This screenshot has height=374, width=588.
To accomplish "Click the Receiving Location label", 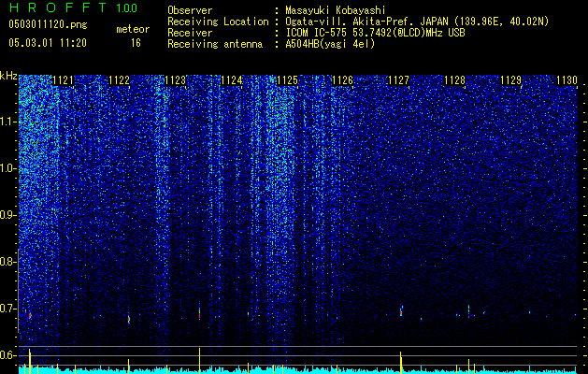I will tap(218, 22).
